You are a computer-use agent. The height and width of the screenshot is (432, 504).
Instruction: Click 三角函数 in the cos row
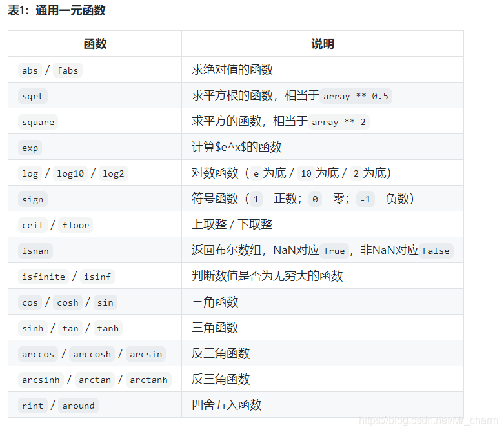click(x=215, y=302)
